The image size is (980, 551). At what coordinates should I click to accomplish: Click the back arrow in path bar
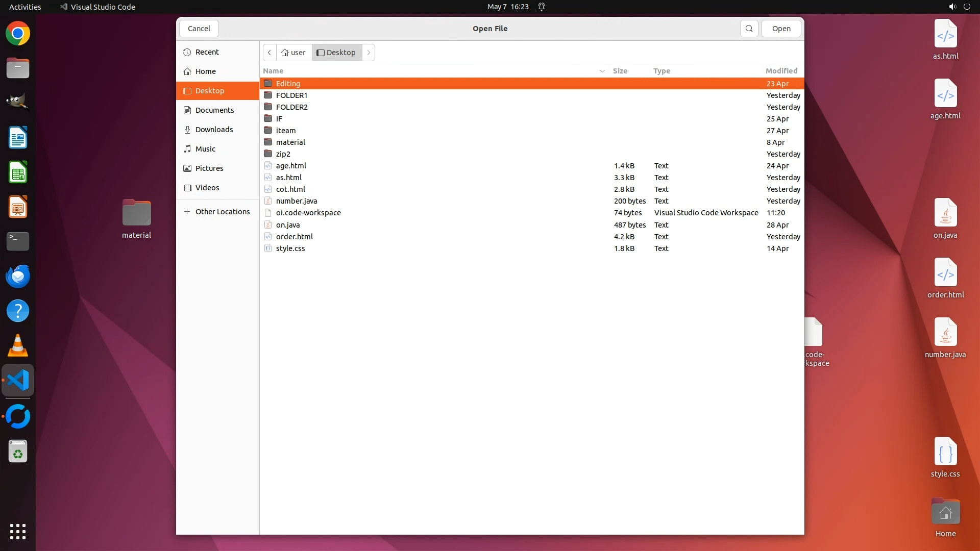click(269, 53)
